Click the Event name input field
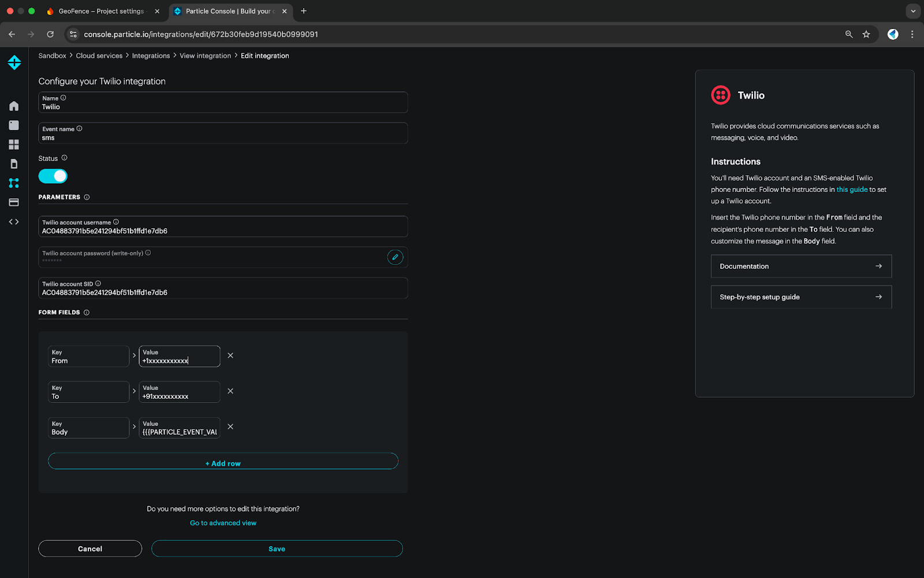Image resolution: width=924 pixels, height=578 pixels. [223, 138]
